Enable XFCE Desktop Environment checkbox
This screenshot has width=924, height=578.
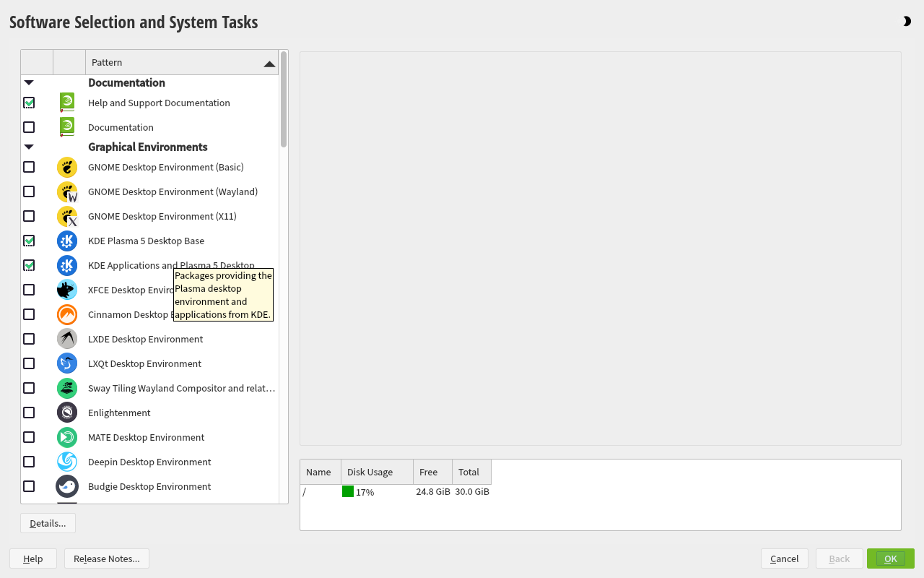tap(29, 290)
